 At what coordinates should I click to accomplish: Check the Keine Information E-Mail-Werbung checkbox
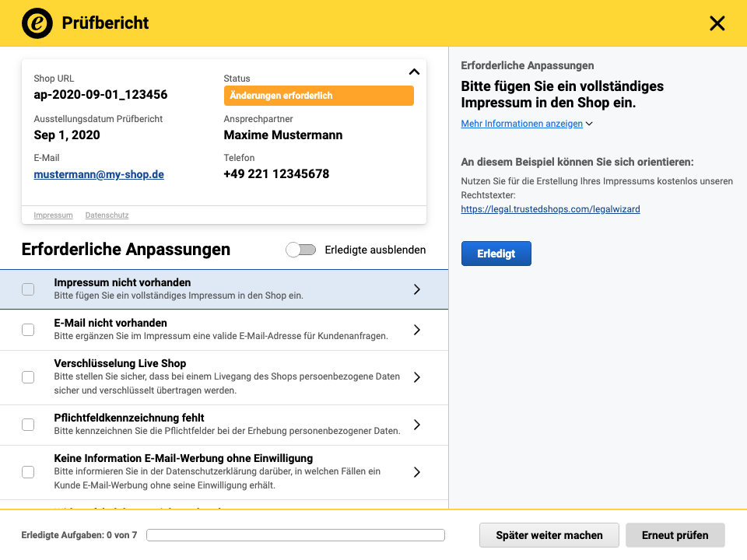pos(28,472)
